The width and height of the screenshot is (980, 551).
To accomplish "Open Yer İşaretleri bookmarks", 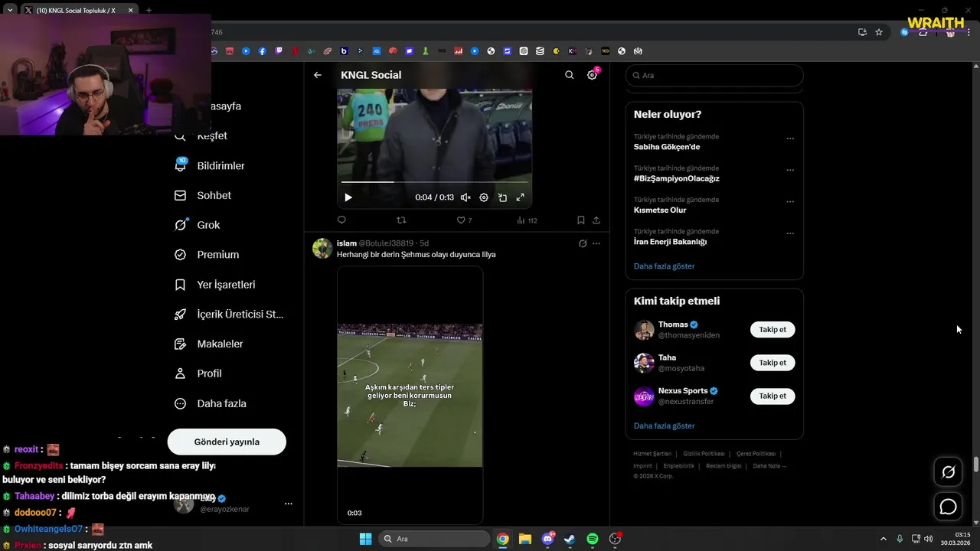I will 215,285.
